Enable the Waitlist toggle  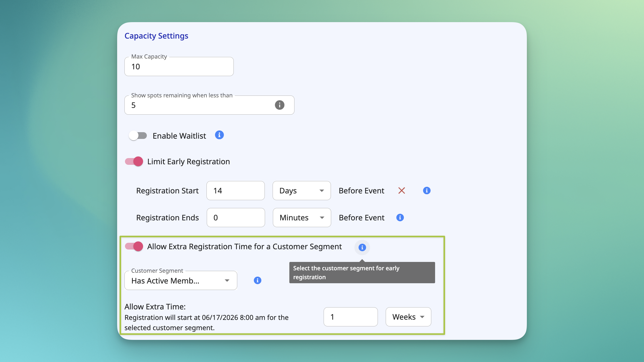(x=138, y=135)
